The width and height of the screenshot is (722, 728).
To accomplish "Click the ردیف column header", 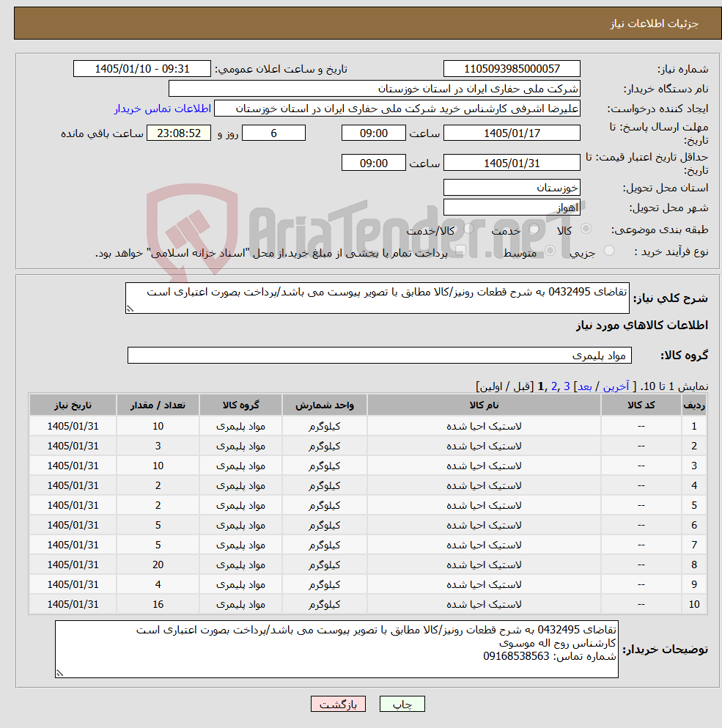I will point(694,405).
